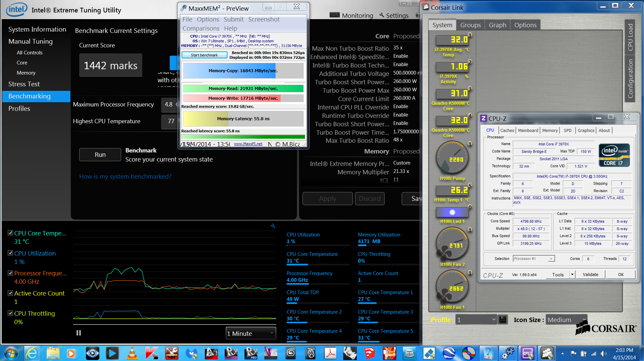Open Adobe Reader from taskbar
Viewport: 644px width, 361px height.
331,353
